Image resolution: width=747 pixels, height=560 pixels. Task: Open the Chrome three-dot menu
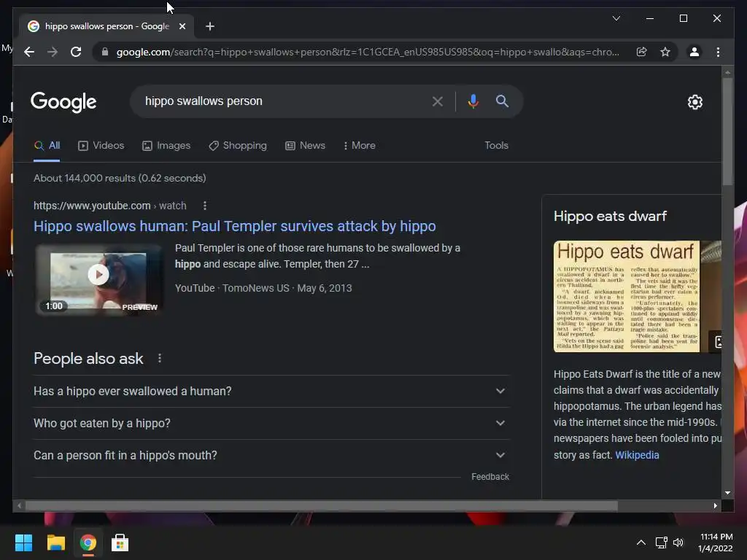point(718,52)
